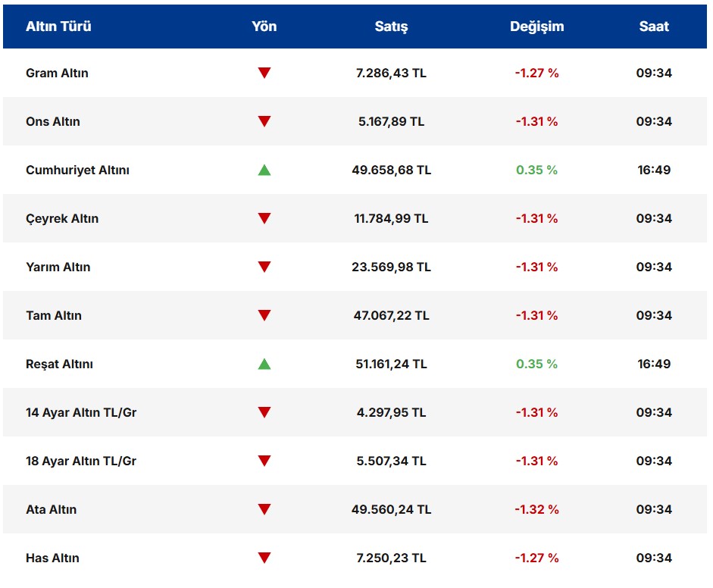Click the green up arrow for Reşat Altını

pyautogui.click(x=264, y=364)
